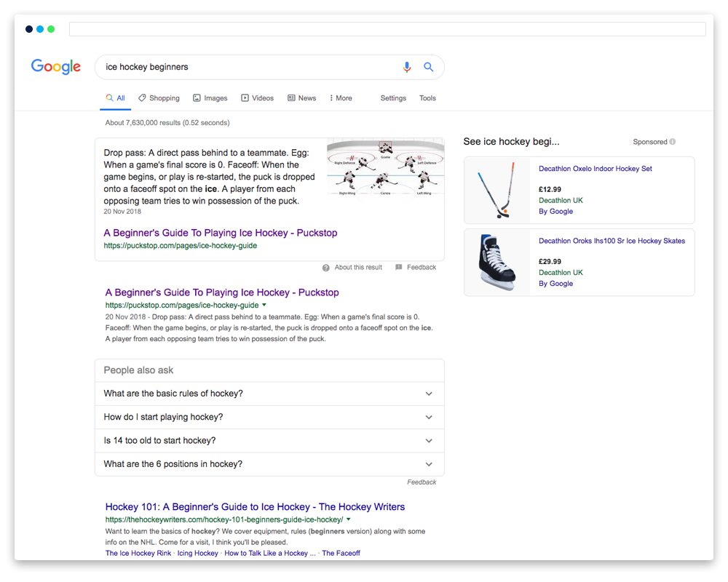Open the More options dropdown
728x582 pixels.
point(341,98)
